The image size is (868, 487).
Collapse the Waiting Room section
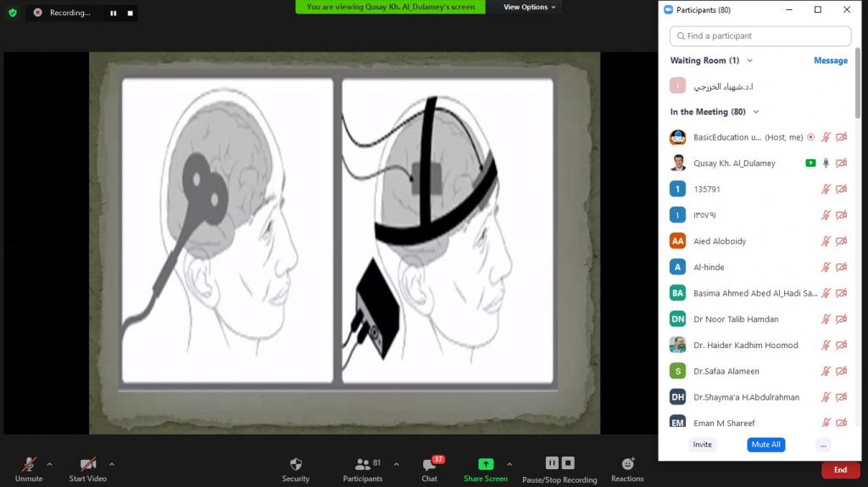pyautogui.click(x=749, y=61)
